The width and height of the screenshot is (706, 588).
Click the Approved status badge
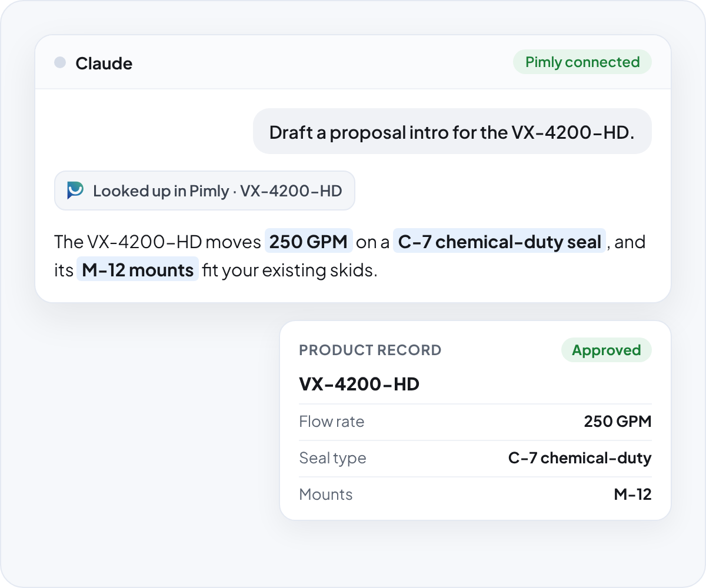point(607,350)
